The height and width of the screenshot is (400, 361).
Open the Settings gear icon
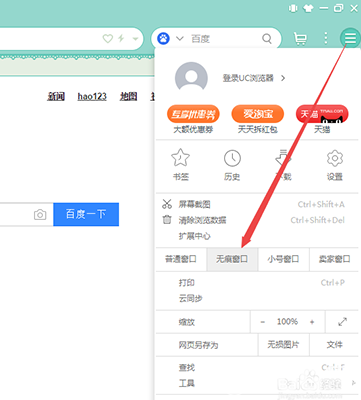335,158
